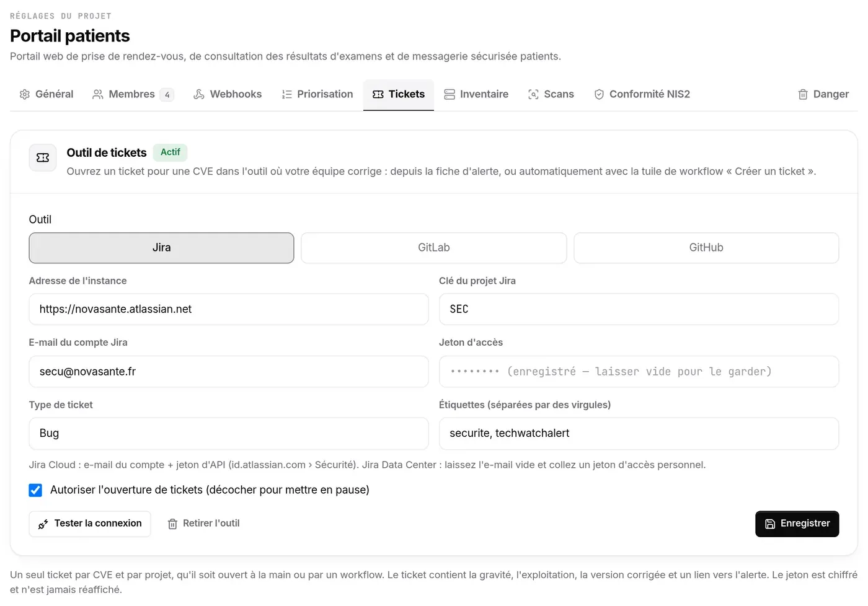Switch to Conformité NIS2 tab

tap(642, 94)
